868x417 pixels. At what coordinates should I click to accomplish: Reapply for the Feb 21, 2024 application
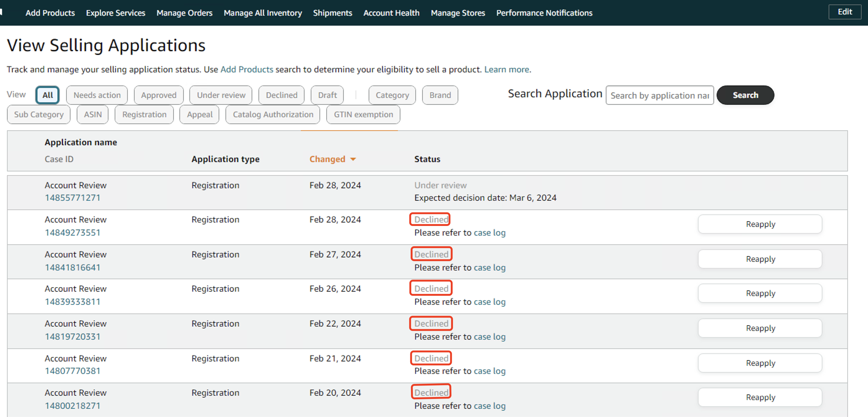[x=760, y=363]
